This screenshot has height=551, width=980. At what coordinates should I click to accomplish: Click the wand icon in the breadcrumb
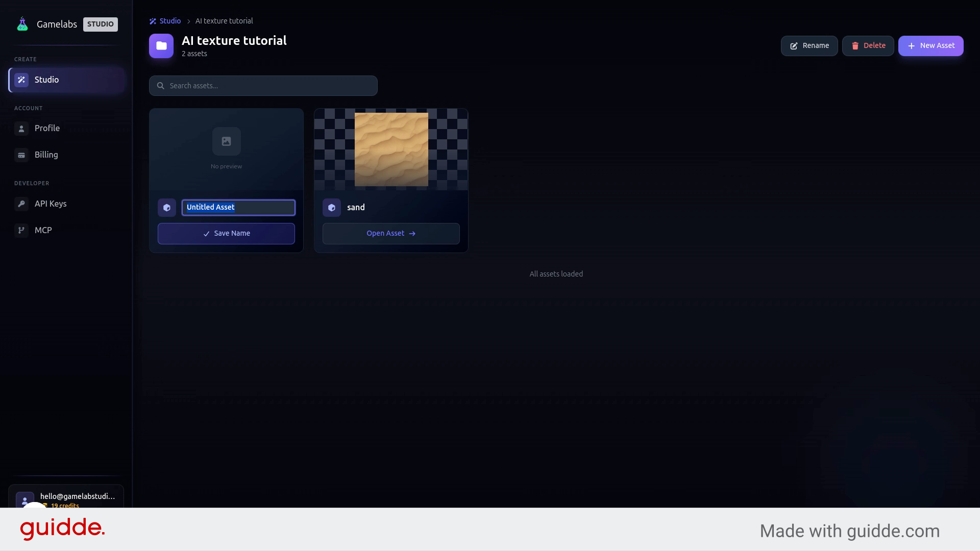153,21
